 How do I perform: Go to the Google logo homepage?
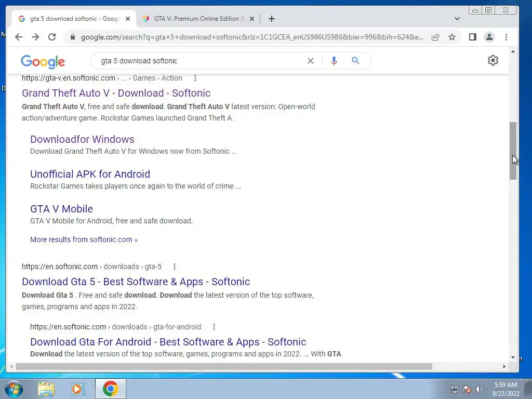pyautogui.click(x=43, y=61)
